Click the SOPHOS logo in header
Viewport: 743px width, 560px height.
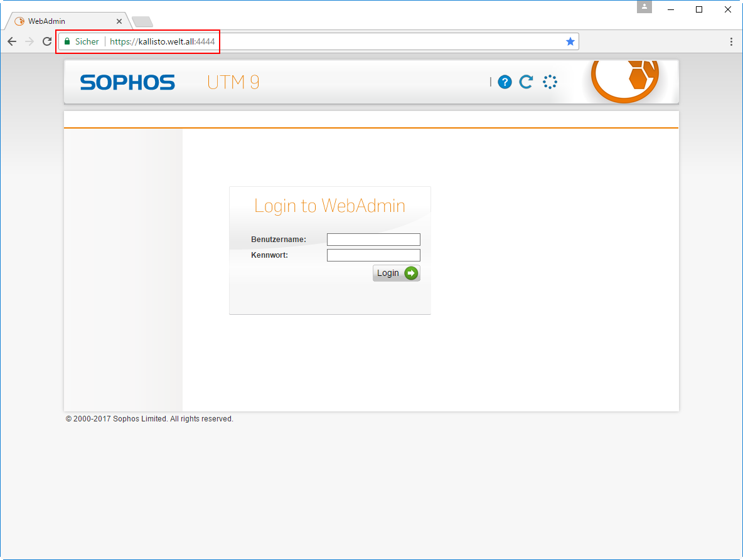click(x=127, y=82)
